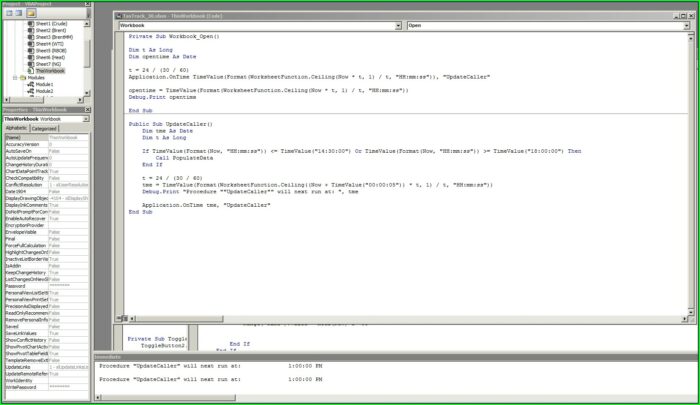Select Sheet2 (Brent) in project tree
The height and width of the screenshot is (405, 700).
(x=50, y=30)
